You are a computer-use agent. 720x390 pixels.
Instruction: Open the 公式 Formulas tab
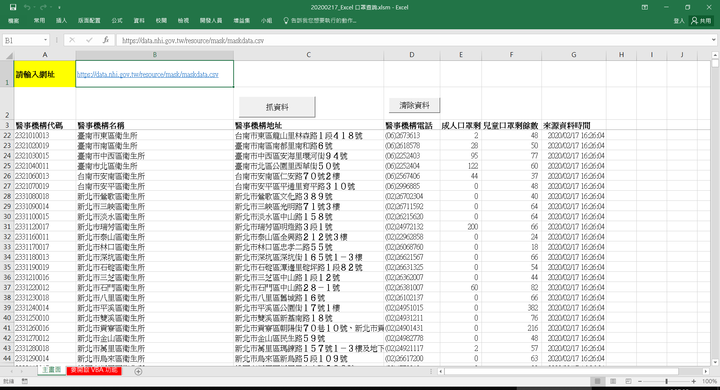117,21
